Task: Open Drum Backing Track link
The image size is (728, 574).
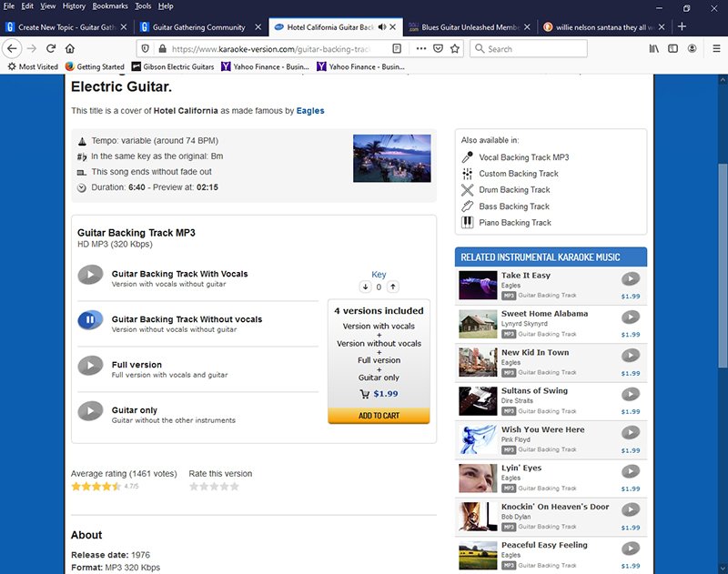Action: (x=514, y=190)
